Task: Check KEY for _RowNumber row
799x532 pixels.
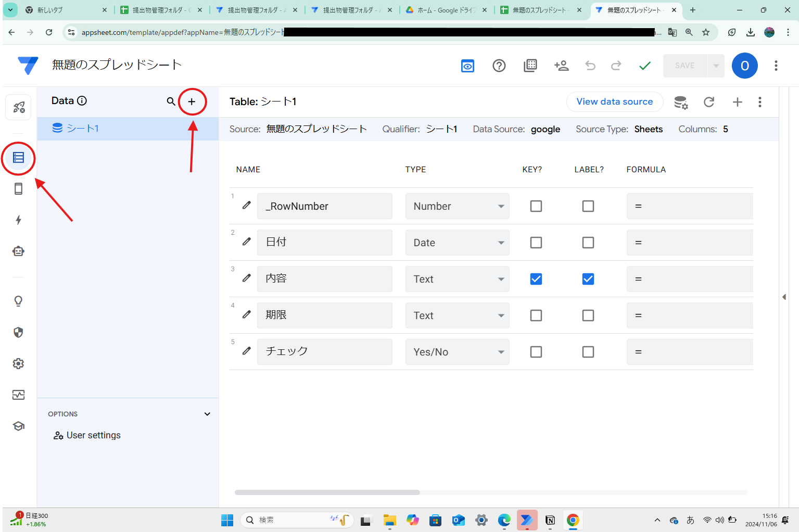Action: (x=536, y=206)
